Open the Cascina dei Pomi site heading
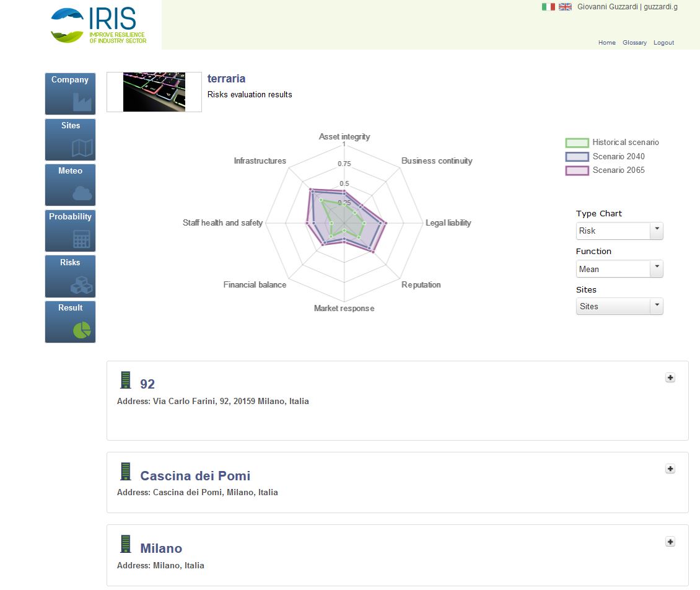 195,476
